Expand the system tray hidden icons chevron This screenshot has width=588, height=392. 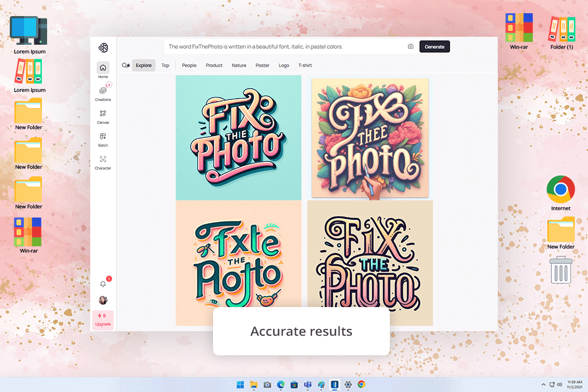coord(543,385)
